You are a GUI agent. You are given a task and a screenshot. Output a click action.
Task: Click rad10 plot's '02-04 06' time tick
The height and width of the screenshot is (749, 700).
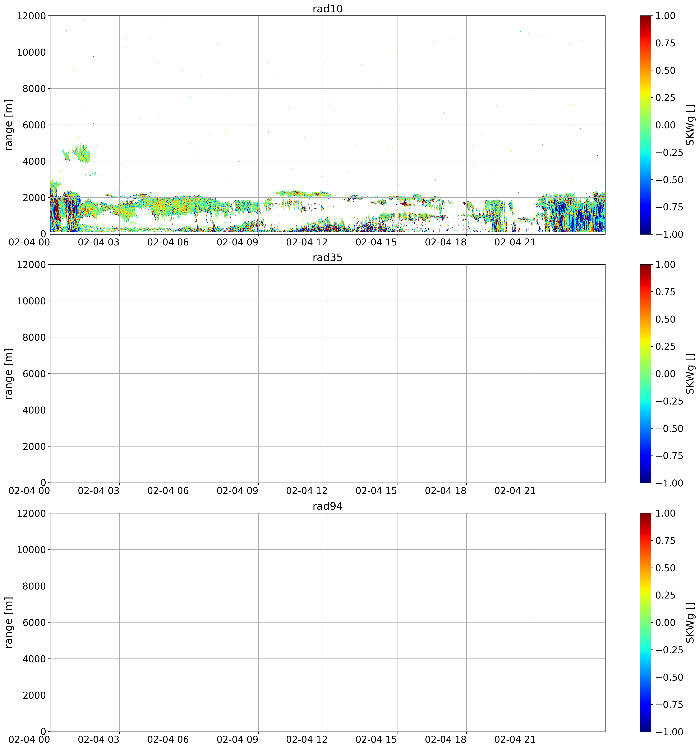168,242
